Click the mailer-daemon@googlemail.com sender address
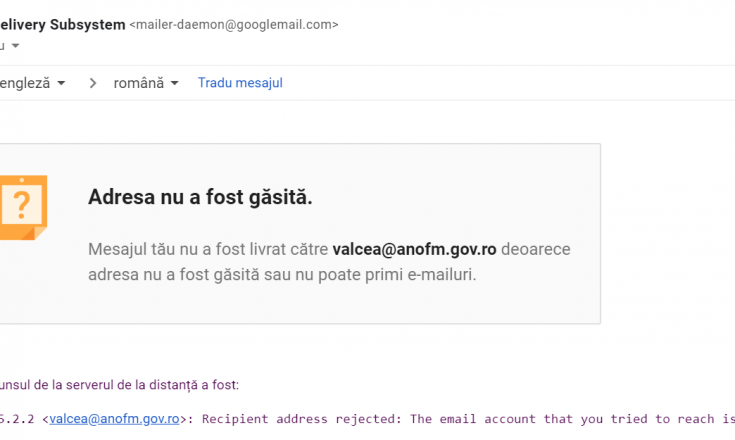This screenshot has height=440, width=735. (x=234, y=24)
